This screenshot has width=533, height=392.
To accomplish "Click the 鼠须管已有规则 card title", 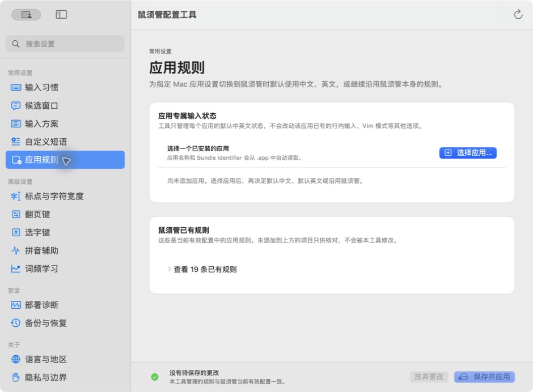I will [184, 231].
